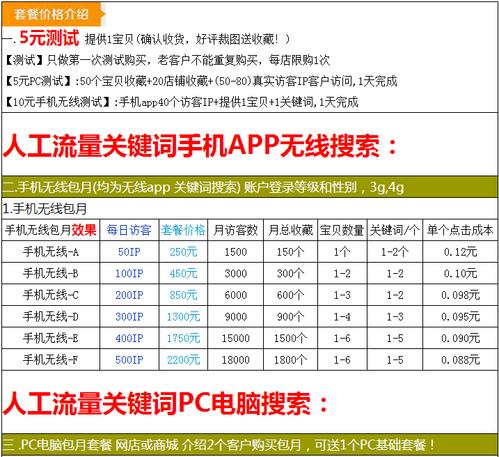
Task: Click the 18000 monthly visitors cell
Action: point(235,360)
